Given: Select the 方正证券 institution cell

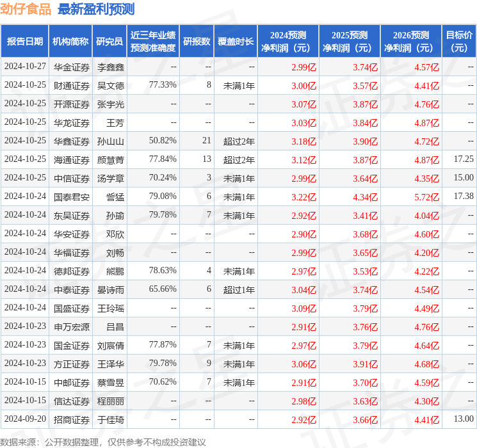Looking at the screenshot, I should (72, 364).
